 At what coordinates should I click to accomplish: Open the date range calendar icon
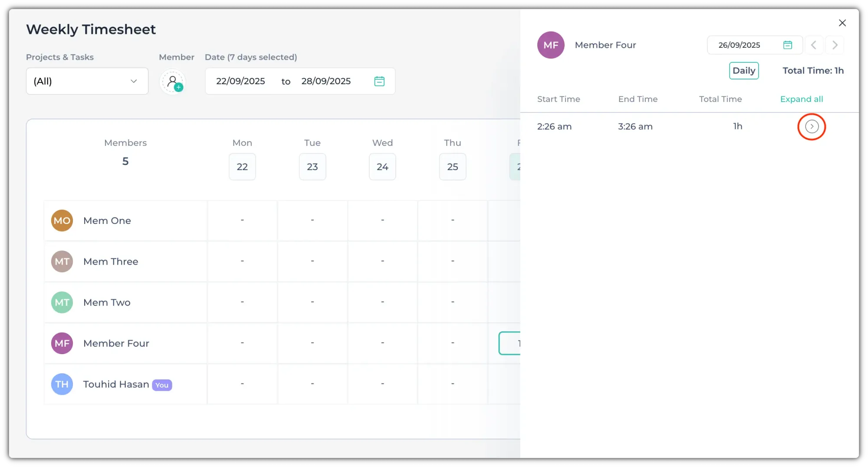click(x=379, y=81)
